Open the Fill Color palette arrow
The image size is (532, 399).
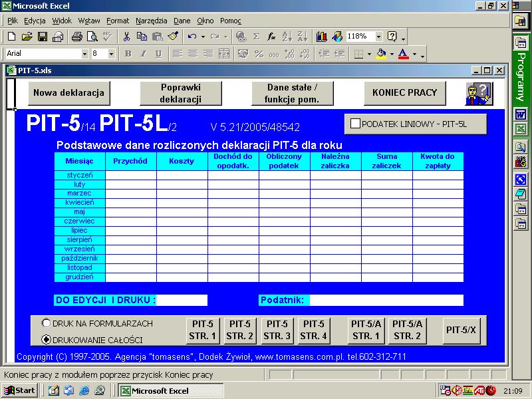(392, 53)
